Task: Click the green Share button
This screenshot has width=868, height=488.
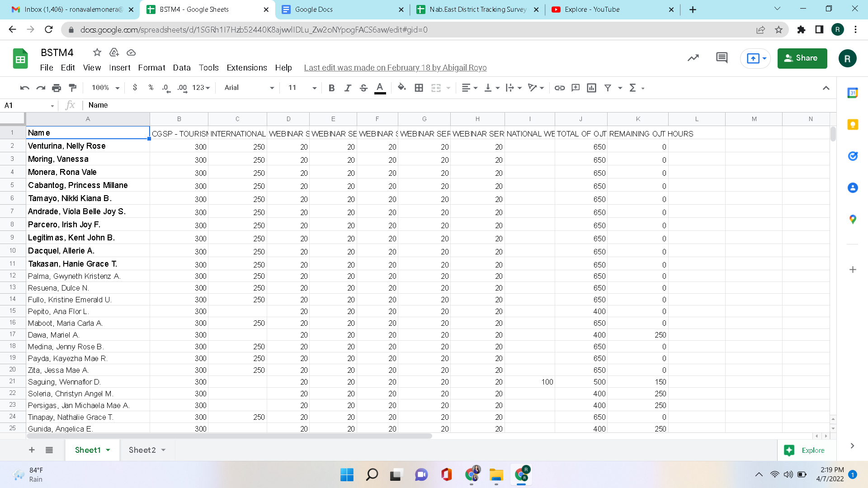Action: [802, 58]
